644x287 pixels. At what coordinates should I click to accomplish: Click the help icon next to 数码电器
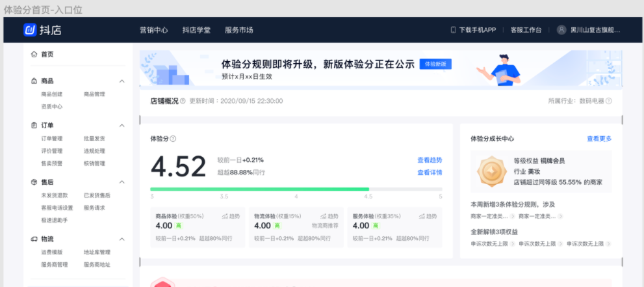(609, 101)
